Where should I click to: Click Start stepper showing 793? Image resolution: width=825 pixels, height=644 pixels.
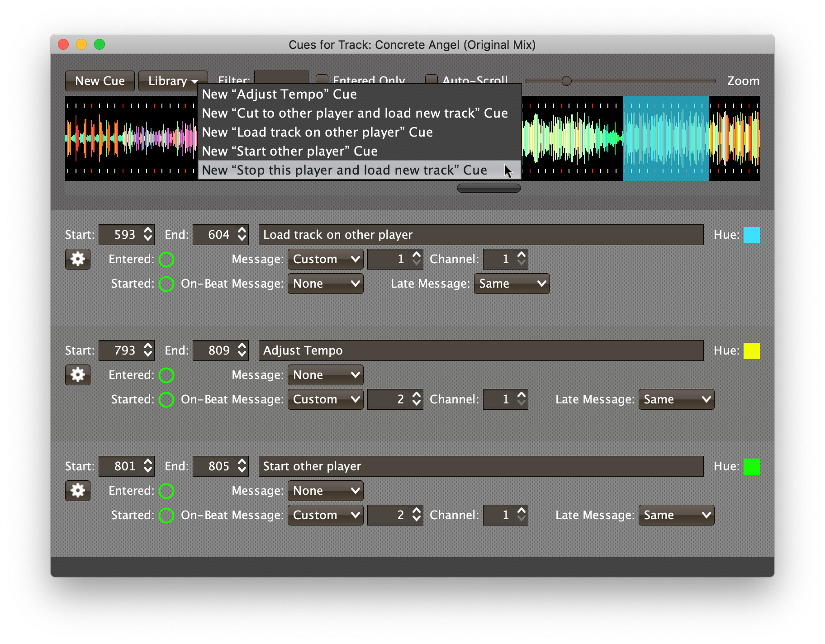click(x=127, y=350)
